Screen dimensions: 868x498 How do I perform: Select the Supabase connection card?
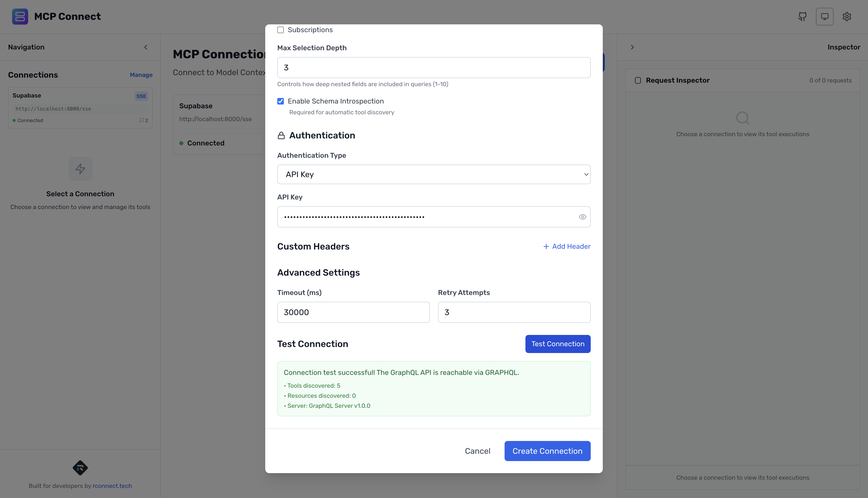click(x=80, y=107)
